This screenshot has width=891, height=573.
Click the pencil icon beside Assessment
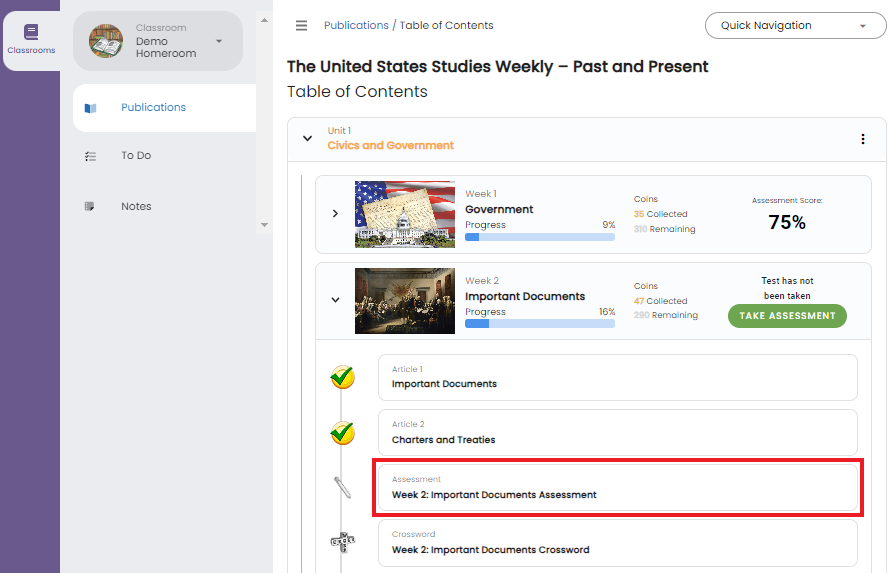click(342, 488)
